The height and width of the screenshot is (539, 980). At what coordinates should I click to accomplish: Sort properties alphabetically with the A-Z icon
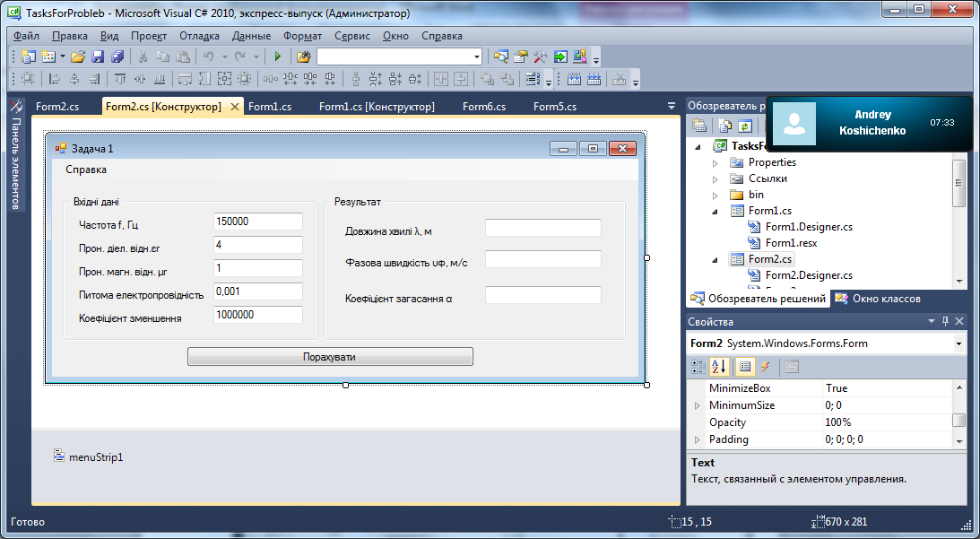(719, 367)
